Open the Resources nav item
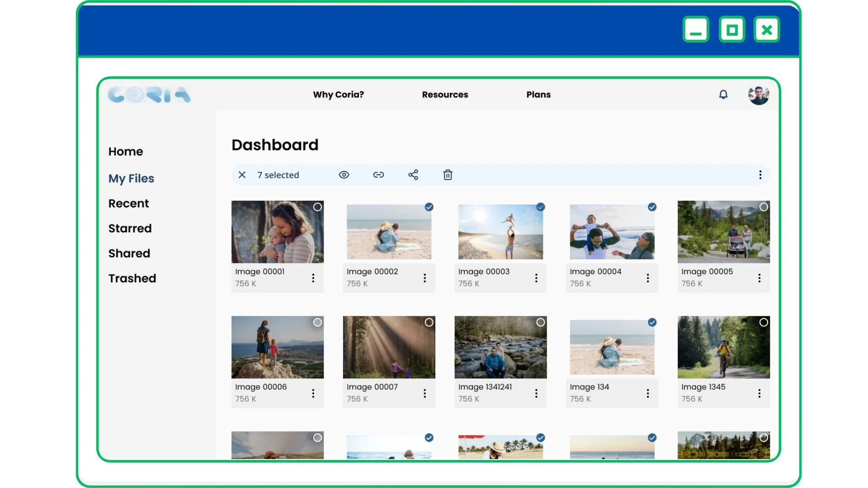Viewport: 868px width, 488px height. pyautogui.click(x=445, y=94)
